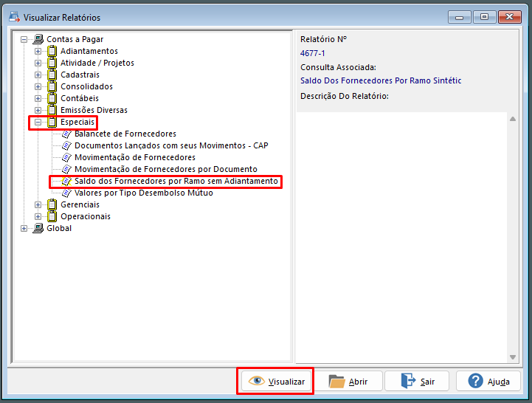Image resolution: width=532 pixels, height=403 pixels.
Task: Select Balancete de Fornecedores report
Action: pos(125,134)
